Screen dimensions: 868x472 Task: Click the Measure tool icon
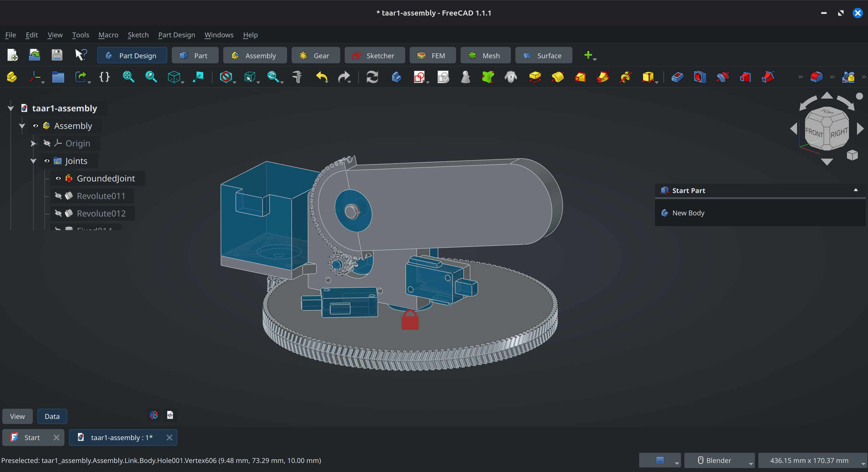297,77
